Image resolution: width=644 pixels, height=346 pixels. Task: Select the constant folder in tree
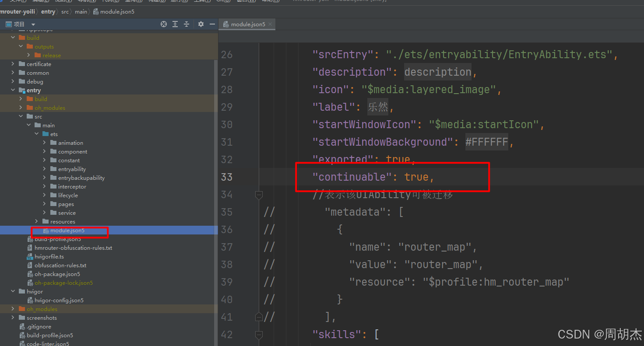pyautogui.click(x=69, y=160)
